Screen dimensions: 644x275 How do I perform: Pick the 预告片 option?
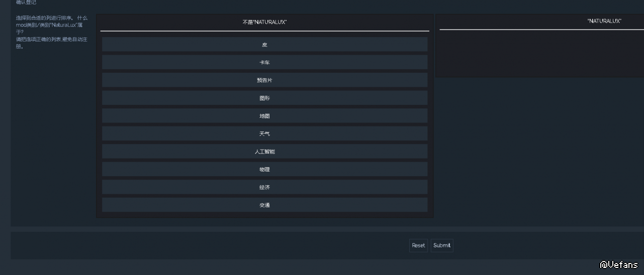click(264, 80)
